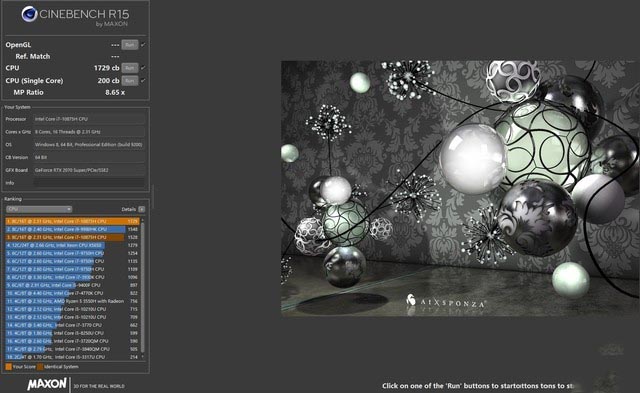Viewport: 640px width, 393px height.
Task: Click the orange Your Score legend swatch
Action: coord(9,366)
